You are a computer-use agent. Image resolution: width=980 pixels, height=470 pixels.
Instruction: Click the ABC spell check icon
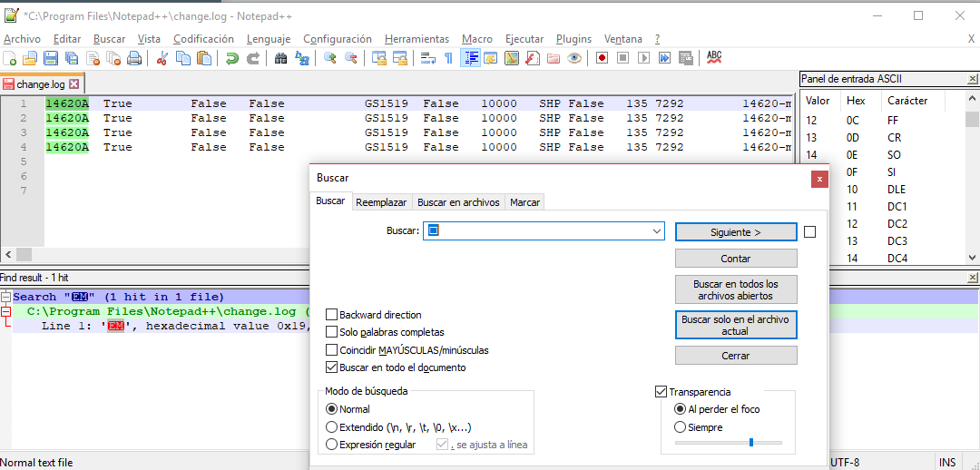(x=714, y=57)
